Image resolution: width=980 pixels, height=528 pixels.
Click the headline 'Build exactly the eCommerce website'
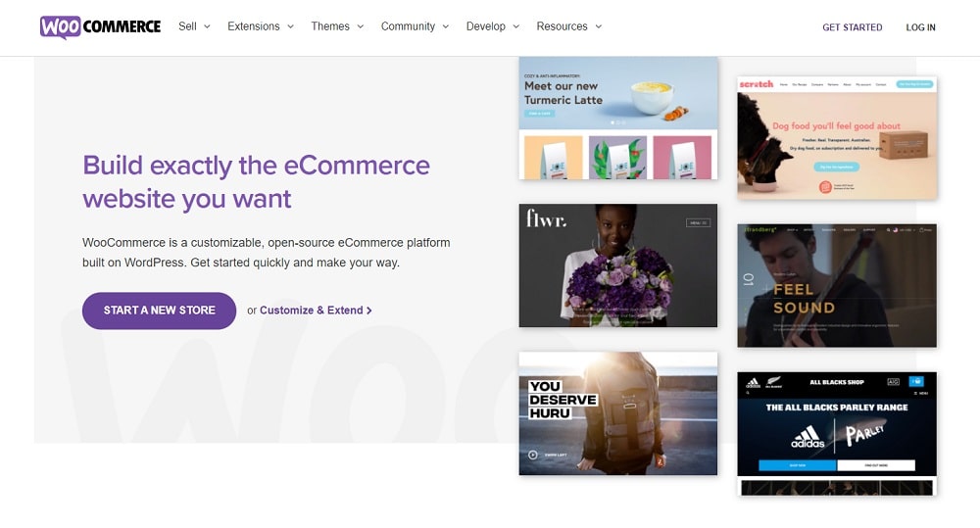tap(256, 182)
